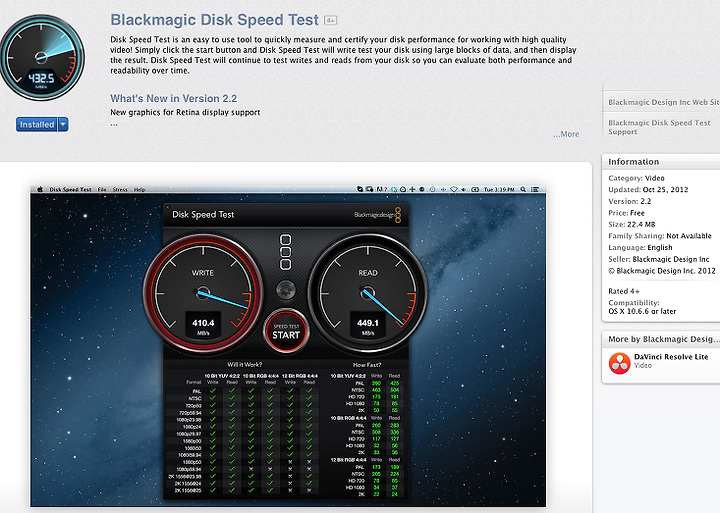Click the © Blackmagic Design Inc. 2012 copyright line

(x=662, y=271)
